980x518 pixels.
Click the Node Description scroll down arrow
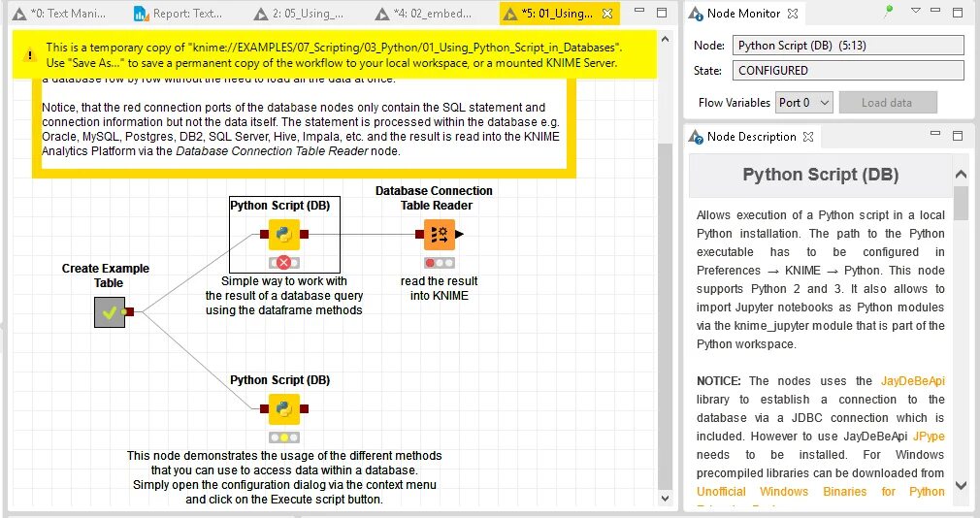pyautogui.click(x=961, y=486)
